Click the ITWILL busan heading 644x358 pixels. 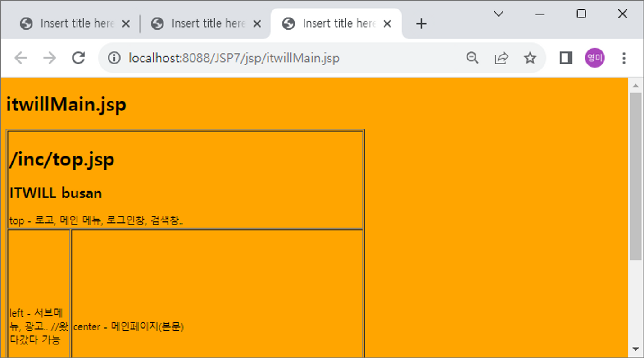(x=55, y=193)
